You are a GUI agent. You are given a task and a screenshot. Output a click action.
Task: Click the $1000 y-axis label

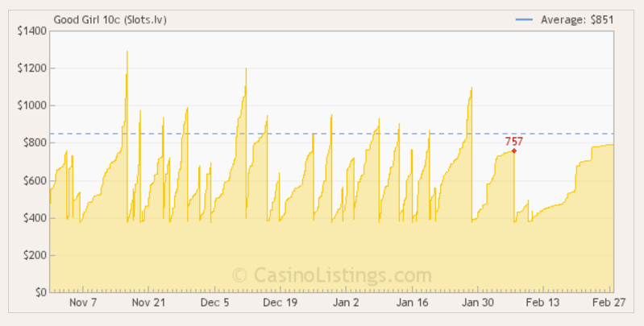[31, 105]
